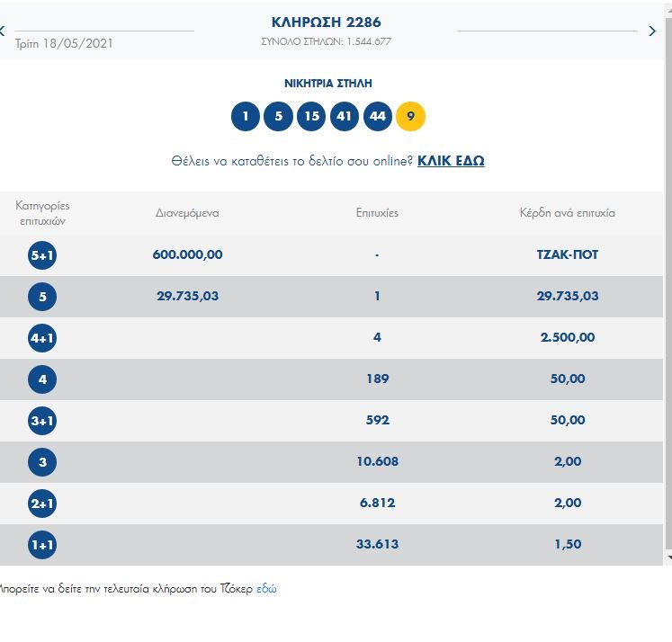Click the yellow Joker number 9 ball
Image resolution: width=672 pixels, height=642 pixels.
pos(410,116)
